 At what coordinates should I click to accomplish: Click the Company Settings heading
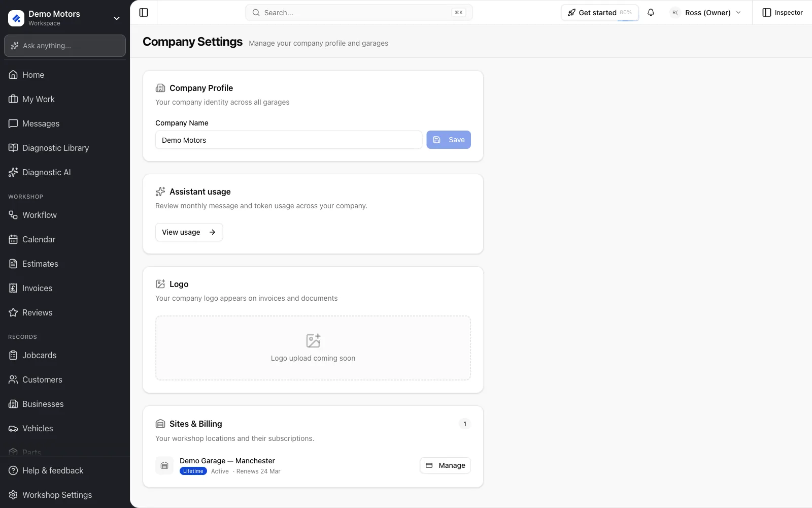(x=193, y=42)
